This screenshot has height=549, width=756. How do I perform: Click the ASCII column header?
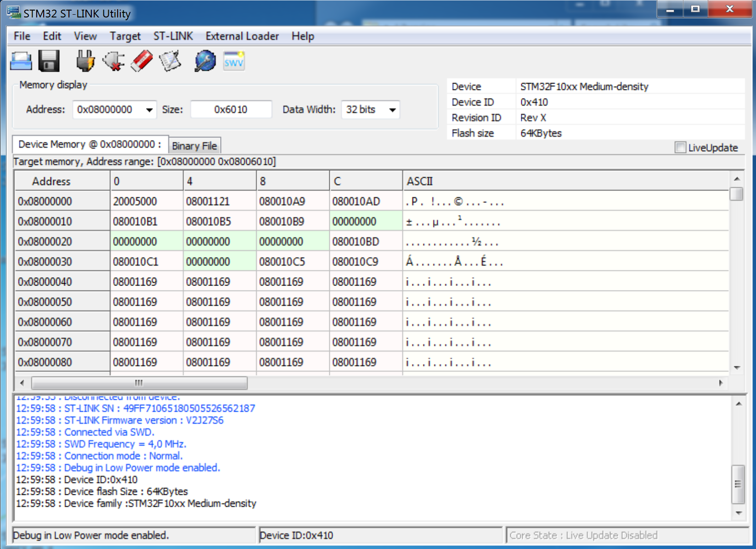pos(566,181)
